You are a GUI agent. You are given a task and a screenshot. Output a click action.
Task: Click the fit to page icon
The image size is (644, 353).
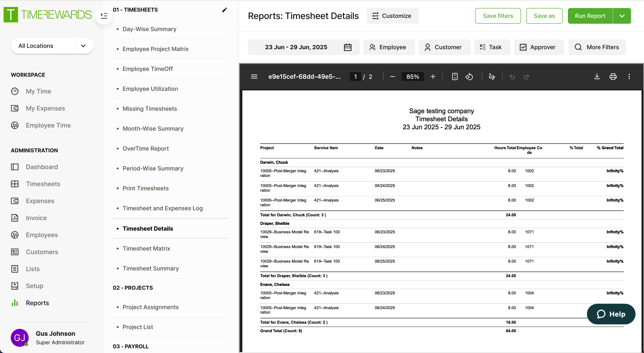[x=455, y=77]
